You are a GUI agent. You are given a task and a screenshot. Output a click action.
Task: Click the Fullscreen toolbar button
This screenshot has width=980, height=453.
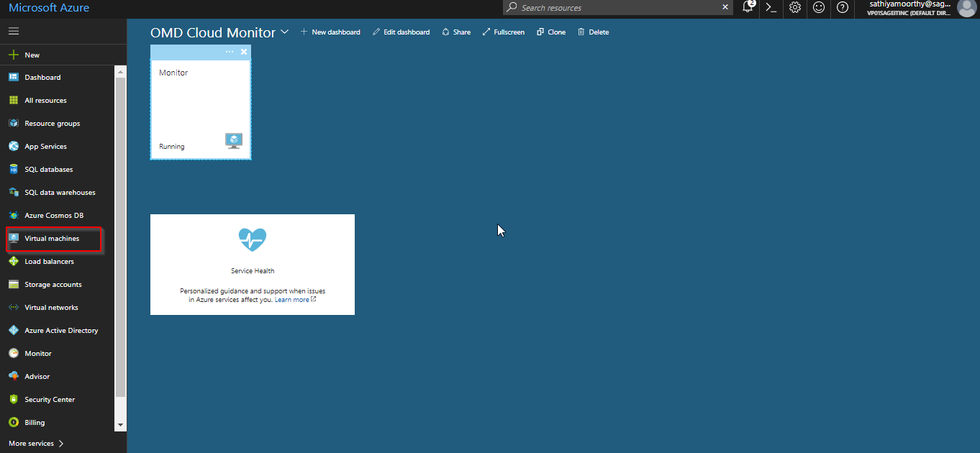pos(503,32)
